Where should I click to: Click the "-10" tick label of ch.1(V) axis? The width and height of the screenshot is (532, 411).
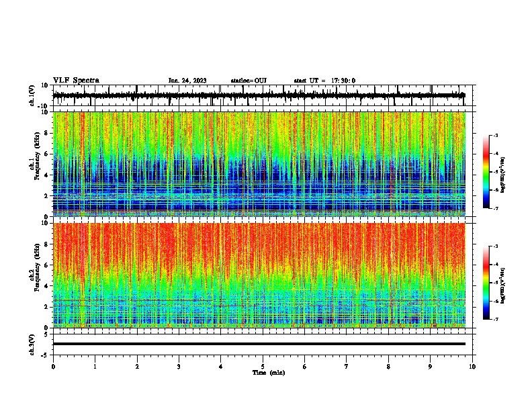point(44,106)
